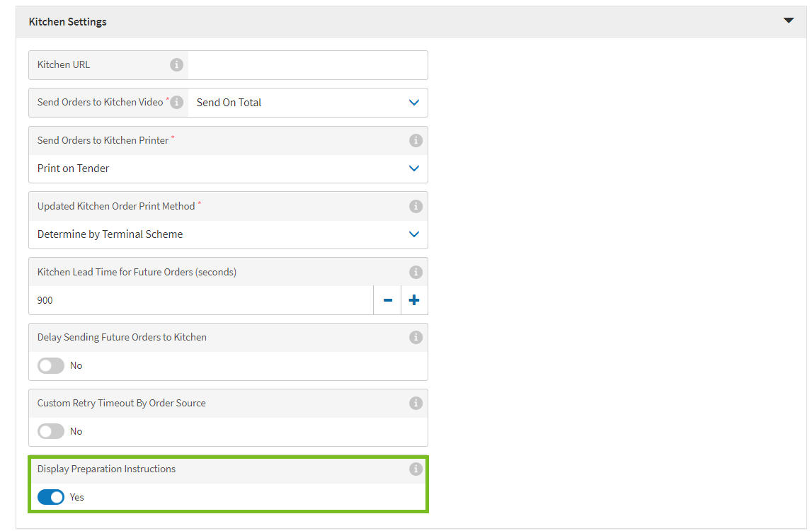Disable Display Preparation Instructions
812x531 pixels.
pyautogui.click(x=50, y=497)
